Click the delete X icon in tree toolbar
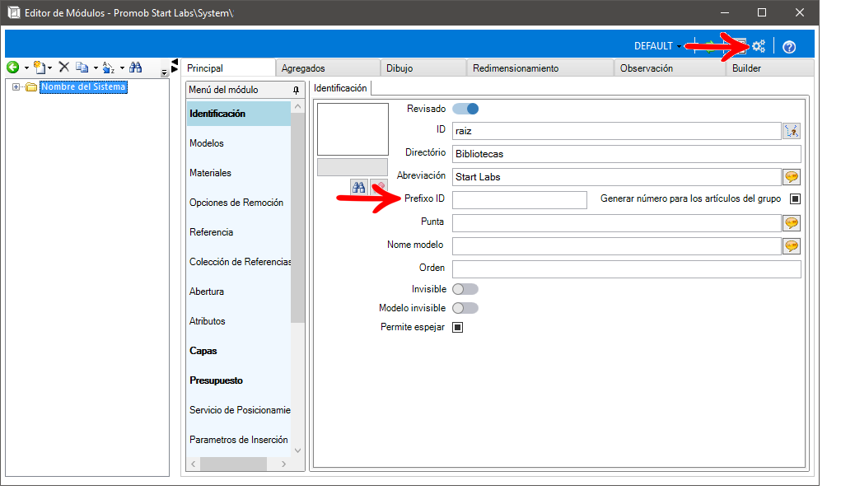Screen dimensions: 841x504 63,68
